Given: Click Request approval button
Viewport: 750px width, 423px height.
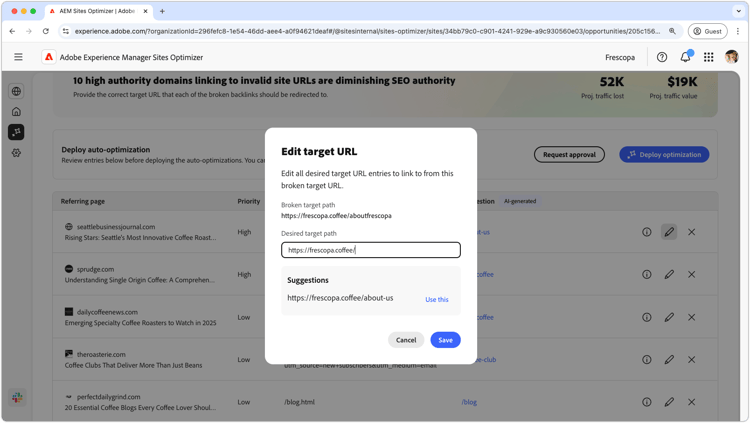Looking at the screenshot, I should (x=569, y=155).
